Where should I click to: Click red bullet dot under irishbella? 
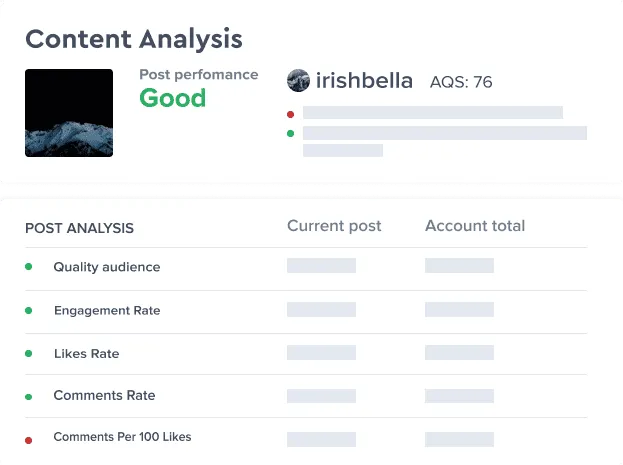290,114
